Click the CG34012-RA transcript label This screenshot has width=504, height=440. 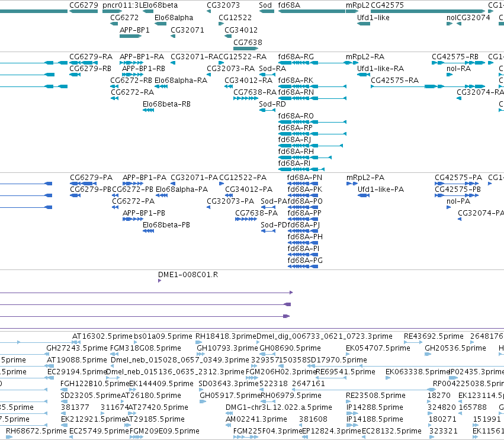[249, 81]
